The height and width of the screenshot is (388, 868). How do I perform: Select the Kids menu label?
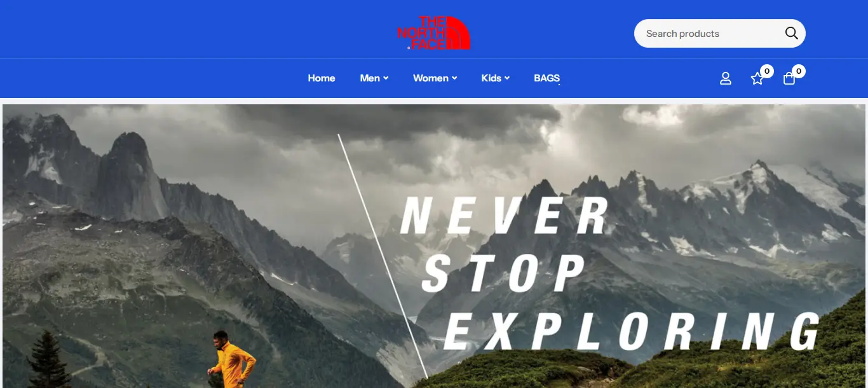(491, 78)
